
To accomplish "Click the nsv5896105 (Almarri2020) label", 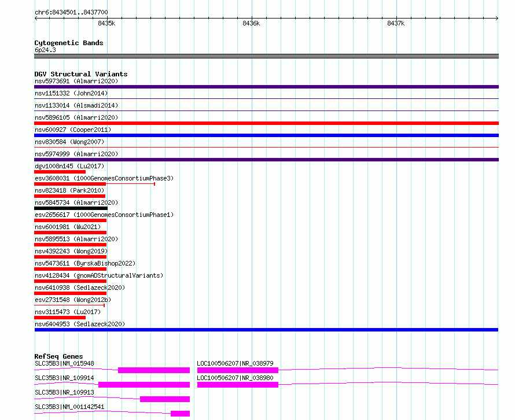I will (x=76, y=117).
